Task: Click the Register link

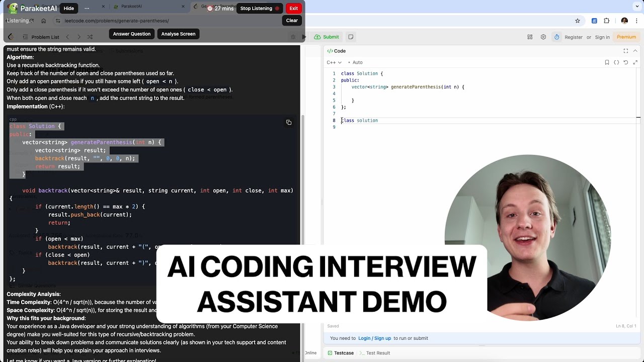Action: [x=574, y=37]
